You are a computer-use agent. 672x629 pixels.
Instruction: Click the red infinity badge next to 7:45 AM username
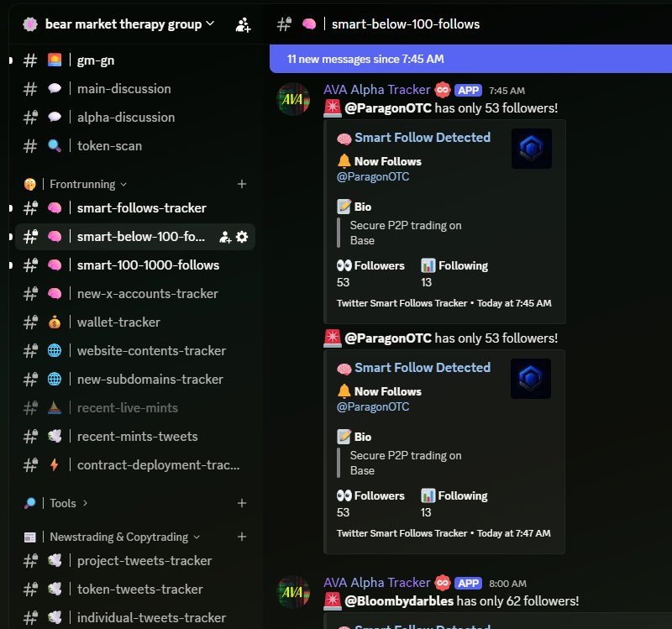(443, 90)
